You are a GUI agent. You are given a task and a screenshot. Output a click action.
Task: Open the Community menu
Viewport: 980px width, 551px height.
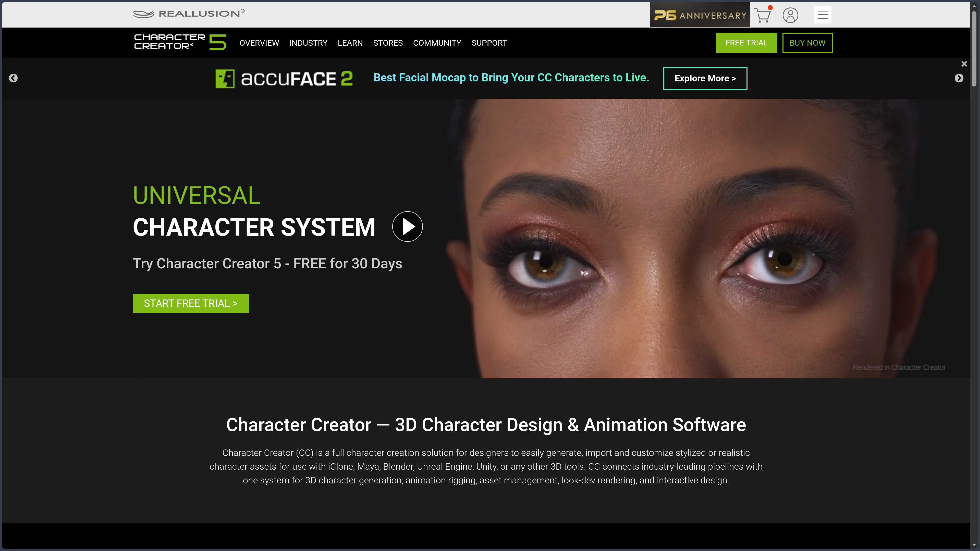pyautogui.click(x=437, y=43)
